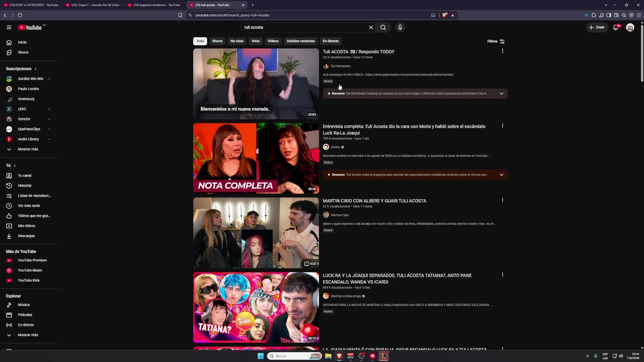Open the Suscripciones section heading
The width and height of the screenshot is (644, 362).
[21, 69]
